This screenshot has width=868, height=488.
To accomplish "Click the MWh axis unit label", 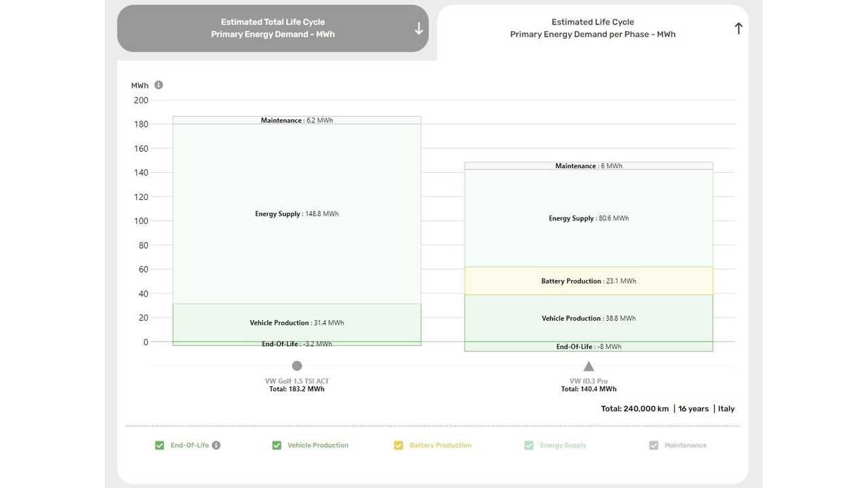I will (x=140, y=85).
